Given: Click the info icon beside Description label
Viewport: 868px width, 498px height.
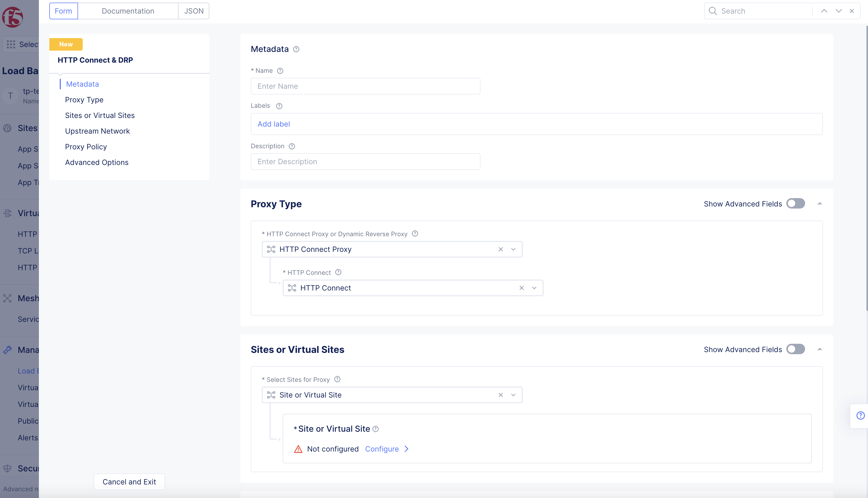Looking at the screenshot, I should 292,146.
